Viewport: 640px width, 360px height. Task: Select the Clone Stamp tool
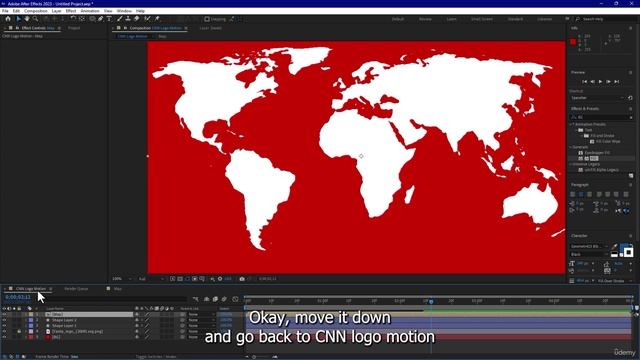(128, 19)
